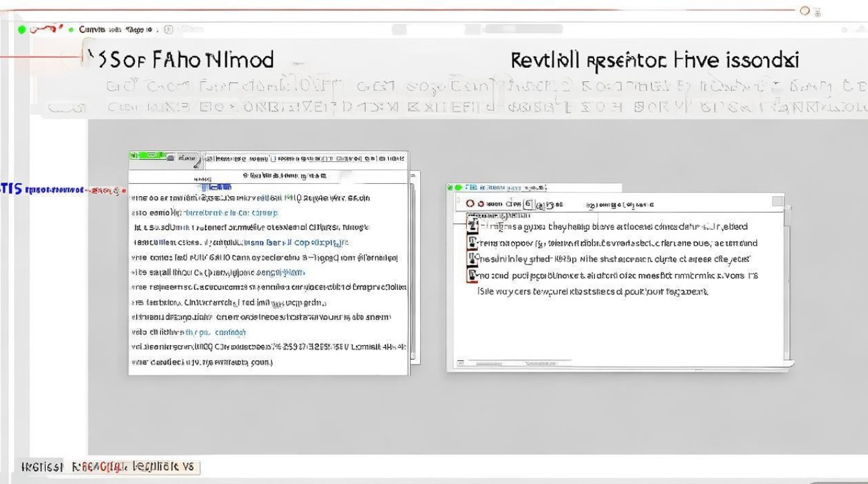Click the small circle icon at the top-right of the screen
Image resolution: width=868 pixels, height=484 pixels.
tap(805, 11)
